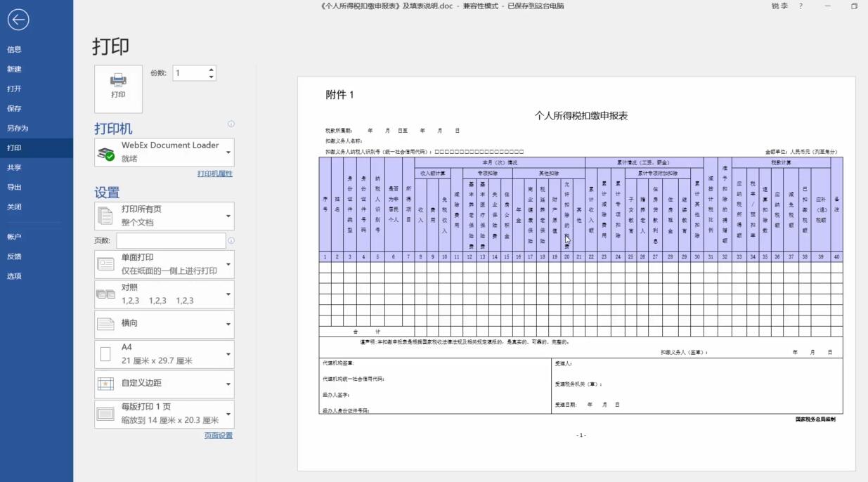The width and height of the screenshot is (868, 482).
Task: Select 关闭 in the sidebar
Action: pos(37,207)
